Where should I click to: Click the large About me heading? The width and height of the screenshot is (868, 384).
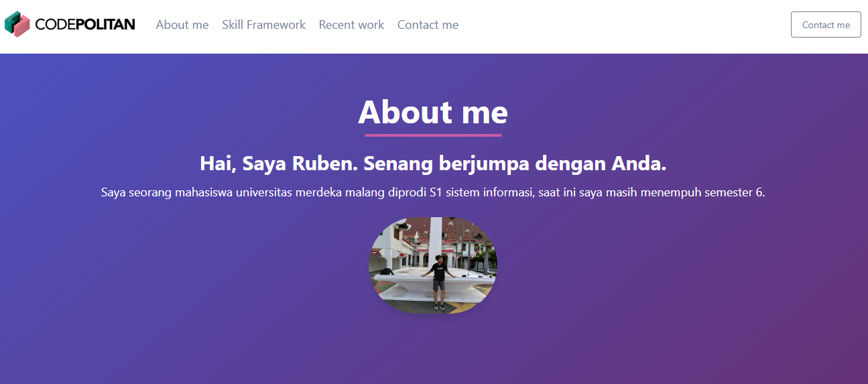[433, 112]
